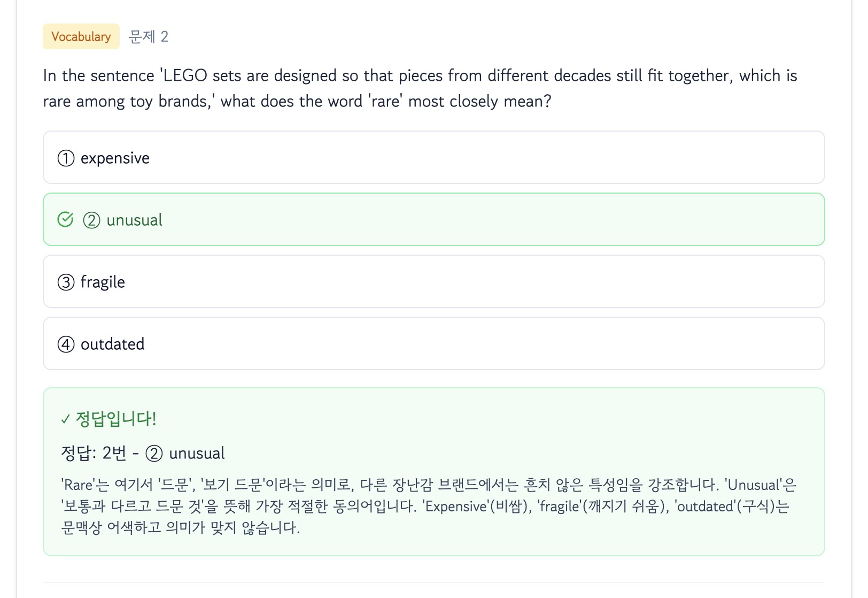Click the '정답: 2번 - ② unusual' text
This screenshot has height=598, width=868.
click(143, 453)
